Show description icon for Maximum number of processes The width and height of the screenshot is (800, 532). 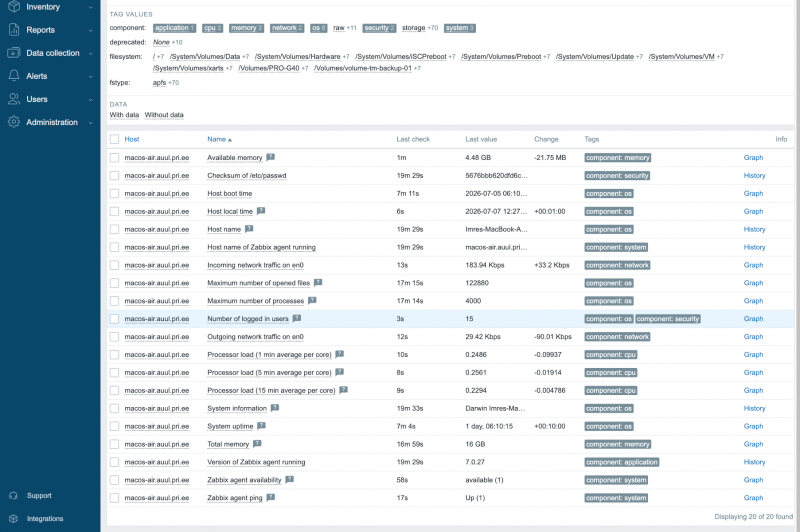click(312, 300)
